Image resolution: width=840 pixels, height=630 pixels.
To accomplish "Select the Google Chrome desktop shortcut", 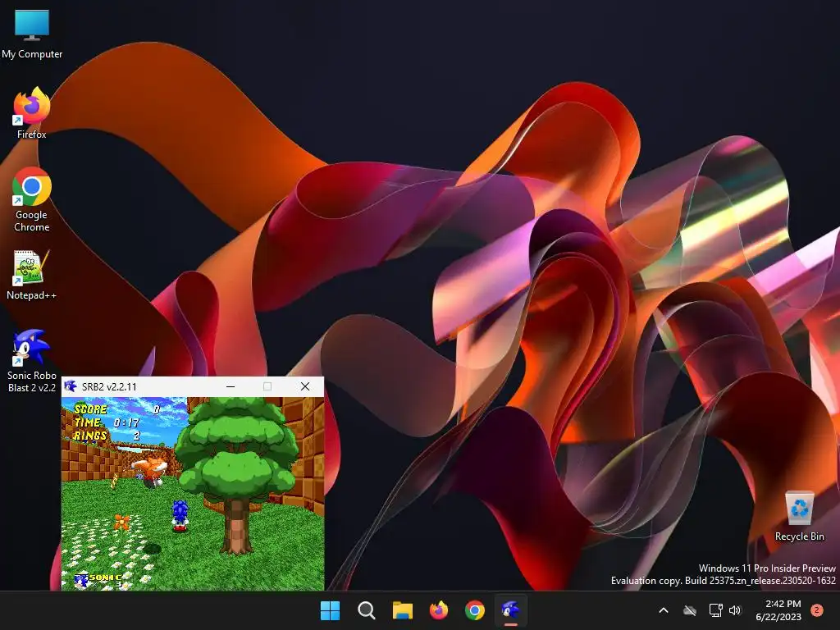I will coord(32,199).
